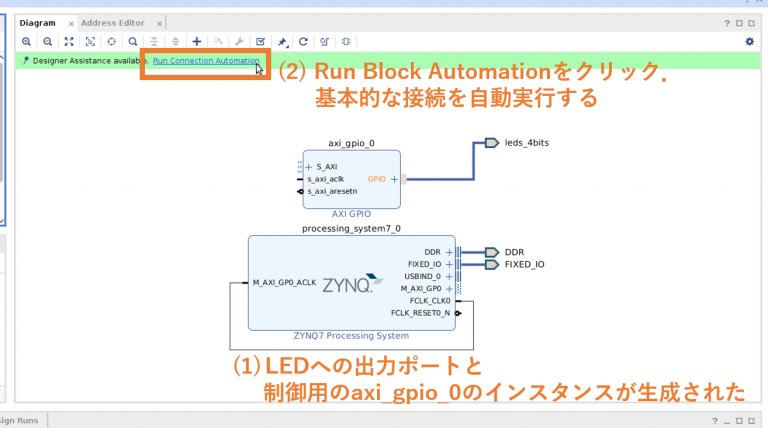Expand the M_AXI_GP0 interface pin

448,288
